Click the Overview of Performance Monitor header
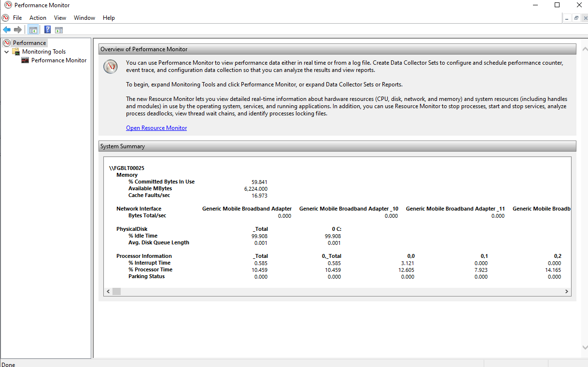The width and height of the screenshot is (588, 367). [337, 49]
